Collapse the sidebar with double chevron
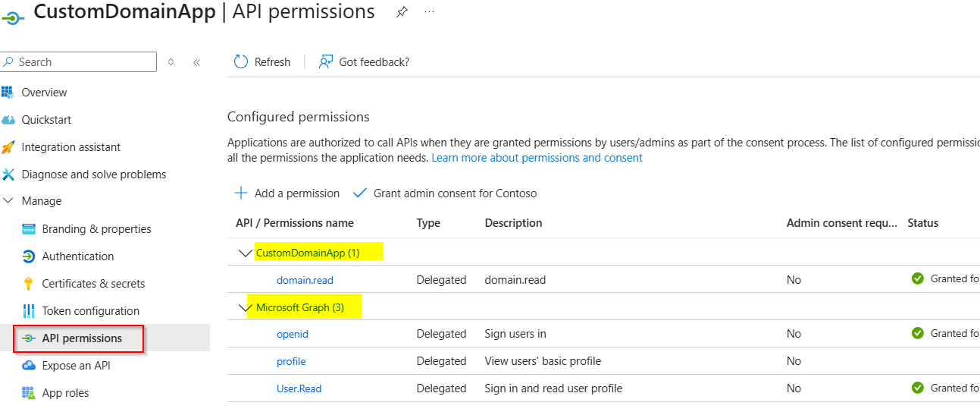Viewport: 980px width, 412px height. (x=196, y=62)
